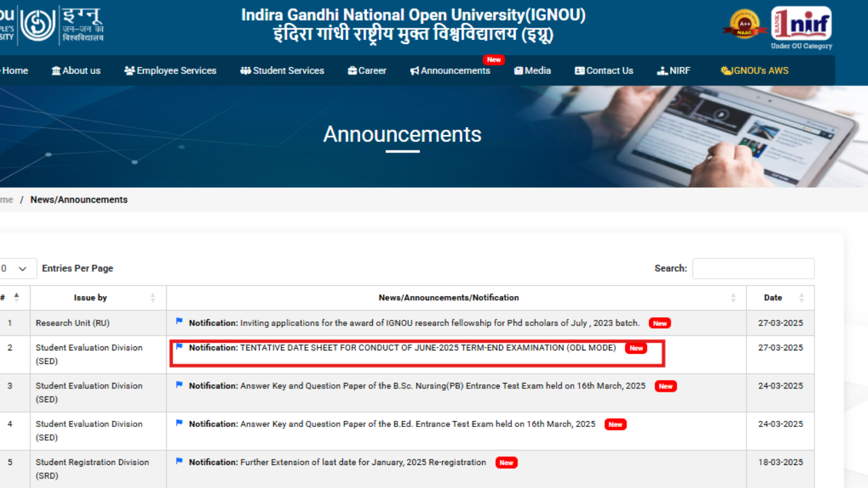This screenshot has width=868, height=488.
Task: Open the Career menu
Action: tap(367, 70)
